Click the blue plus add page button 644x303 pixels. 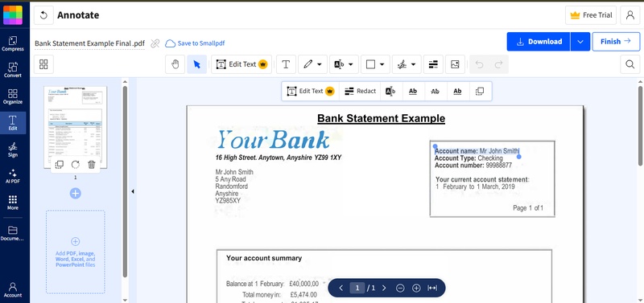75,193
